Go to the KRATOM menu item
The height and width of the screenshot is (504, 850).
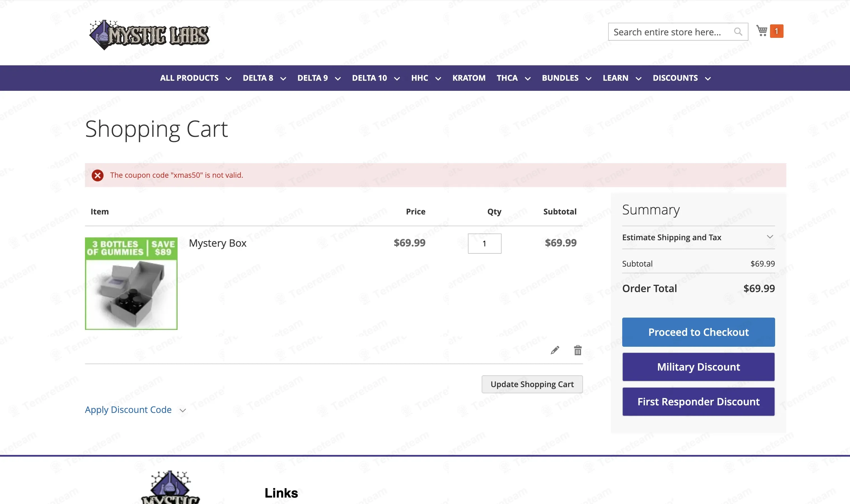(x=469, y=78)
